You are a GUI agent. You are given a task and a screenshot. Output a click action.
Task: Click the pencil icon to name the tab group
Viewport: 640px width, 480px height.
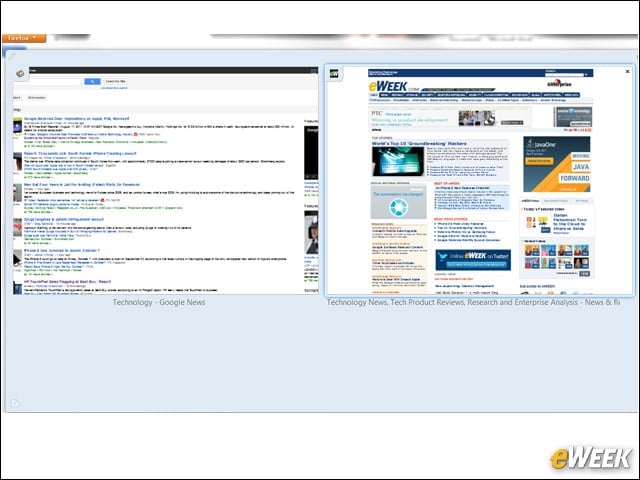(x=12, y=56)
